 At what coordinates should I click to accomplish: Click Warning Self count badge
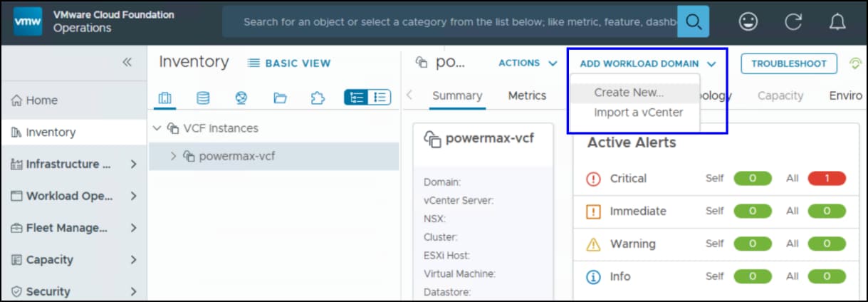coord(753,244)
